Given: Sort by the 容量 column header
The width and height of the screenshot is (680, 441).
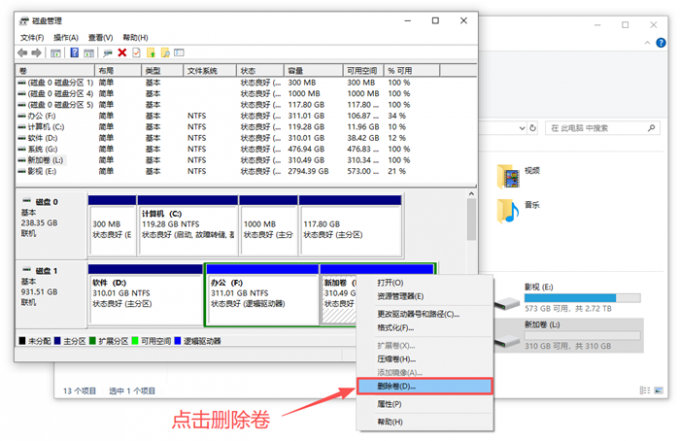Looking at the screenshot, I should pos(313,70).
